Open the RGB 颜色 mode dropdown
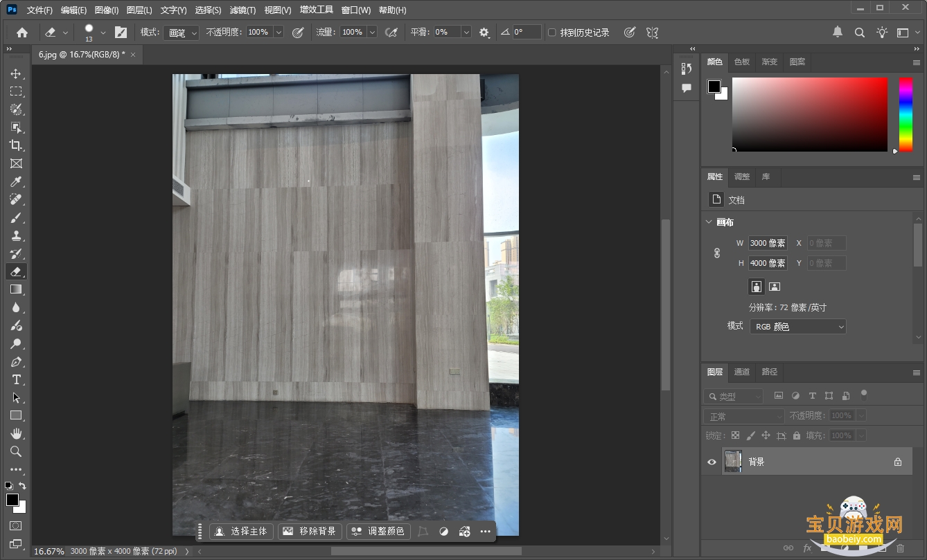 [797, 327]
